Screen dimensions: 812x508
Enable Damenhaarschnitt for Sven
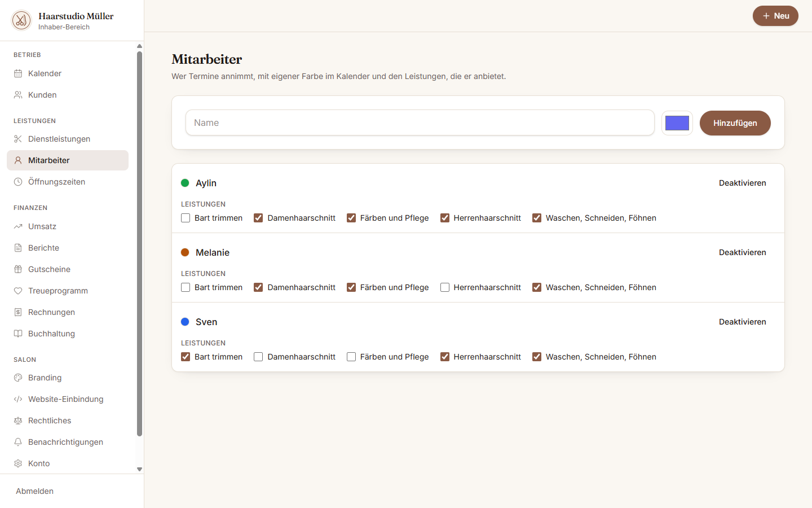click(x=258, y=357)
